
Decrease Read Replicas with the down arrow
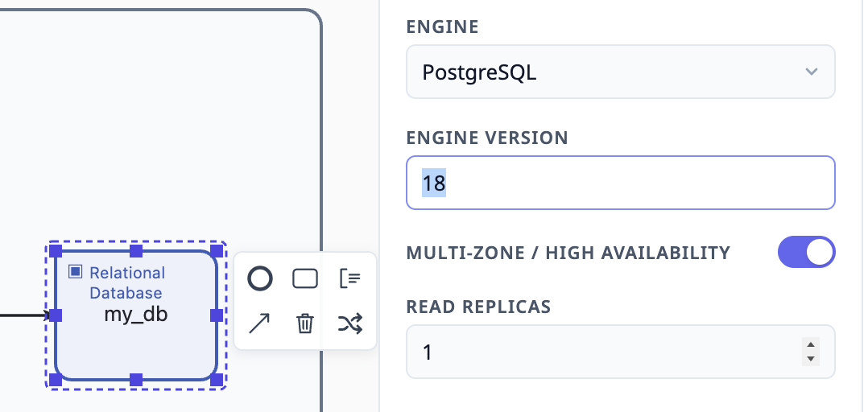click(810, 358)
